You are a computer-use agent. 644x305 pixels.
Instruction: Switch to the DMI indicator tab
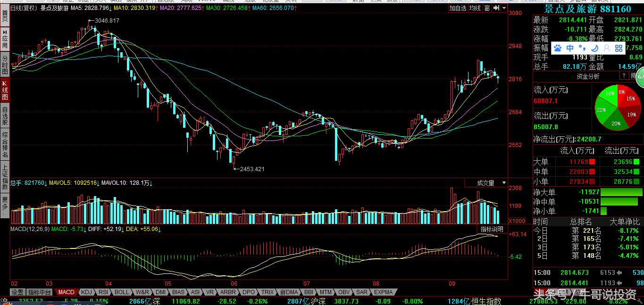[x=161, y=292]
